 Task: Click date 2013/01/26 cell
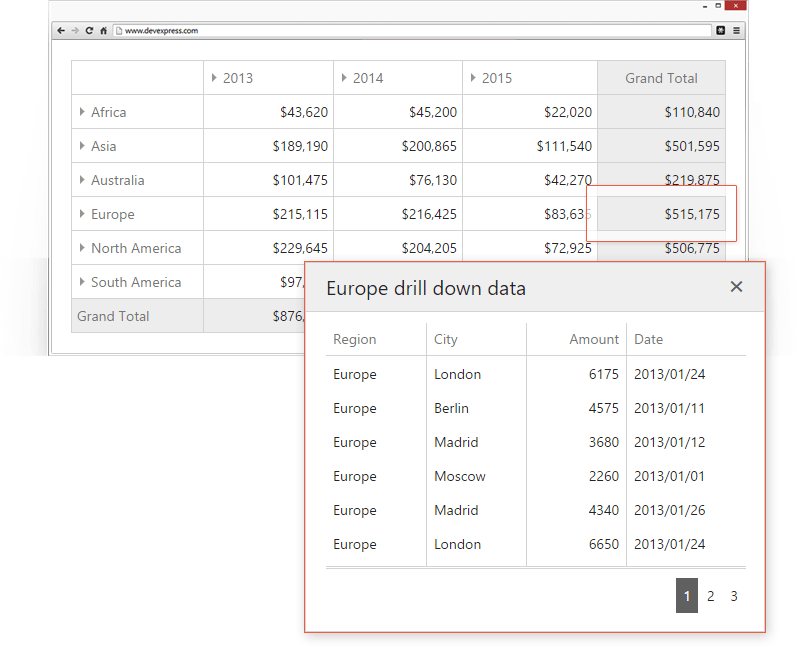[686, 510]
